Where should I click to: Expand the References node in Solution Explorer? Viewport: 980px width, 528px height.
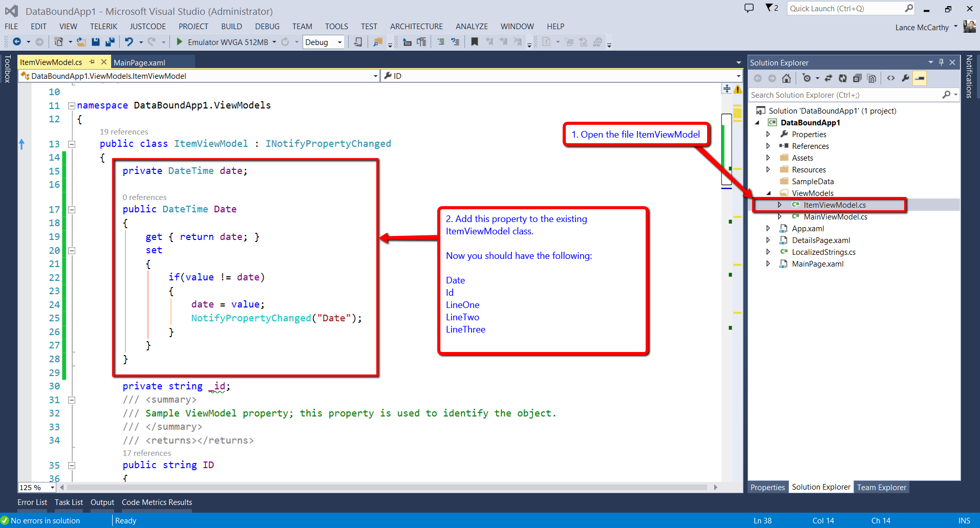(x=768, y=146)
